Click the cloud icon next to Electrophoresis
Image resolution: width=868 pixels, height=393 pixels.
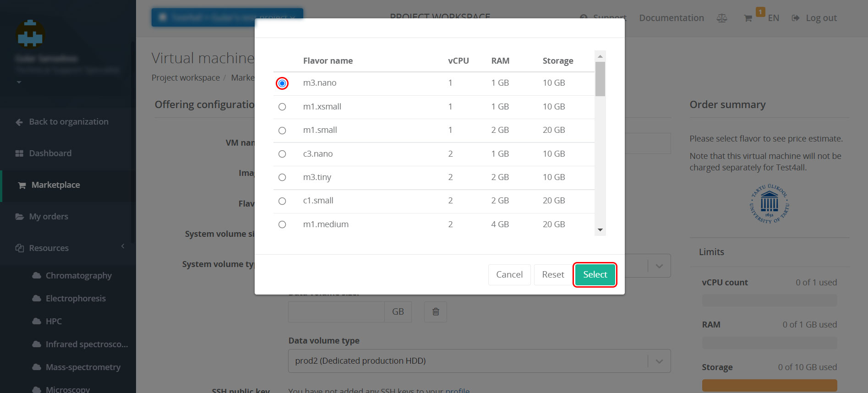pos(37,298)
